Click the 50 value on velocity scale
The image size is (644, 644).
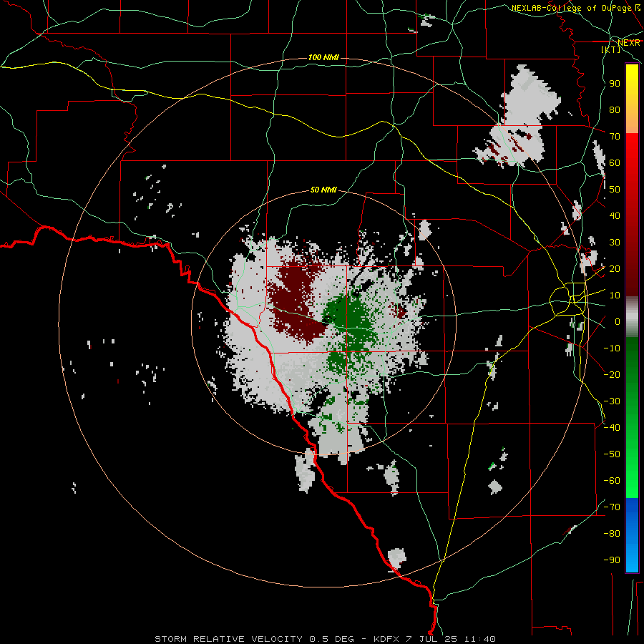(x=615, y=190)
